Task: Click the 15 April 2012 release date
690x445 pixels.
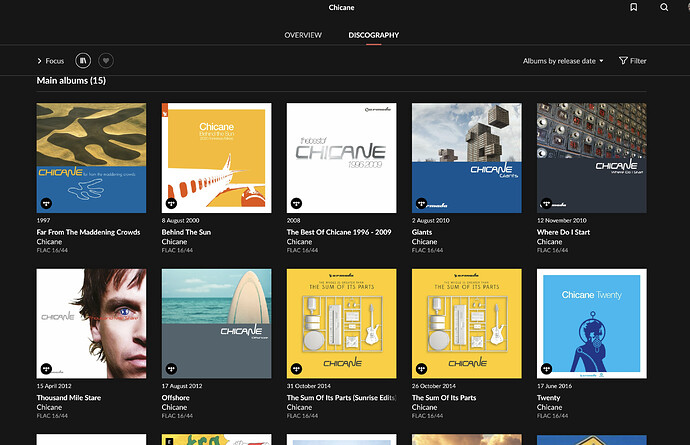Action: click(54, 386)
